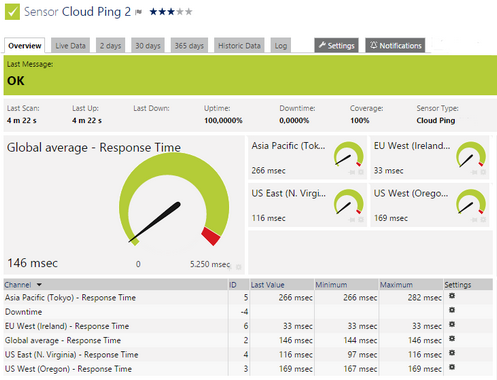Select 'EU West (Ireland) - Response Time' channel name
Viewport: 497px width, 380px height.
click(x=67, y=326)
